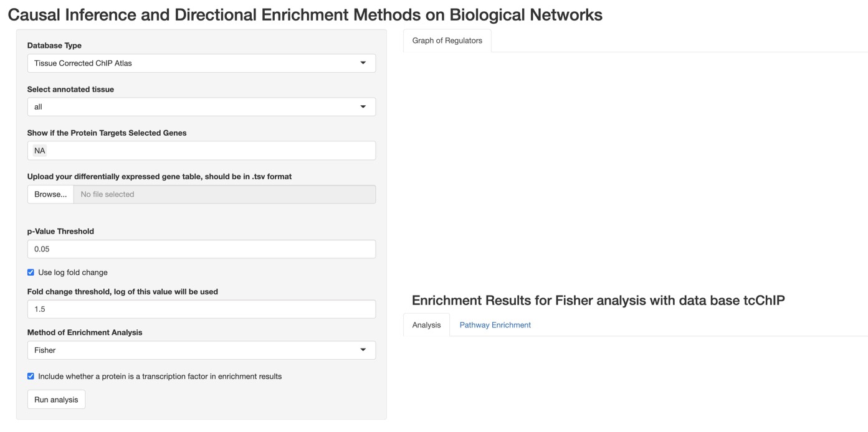
Task: Click the Use log fold change label
Action: tap(73, 272)
